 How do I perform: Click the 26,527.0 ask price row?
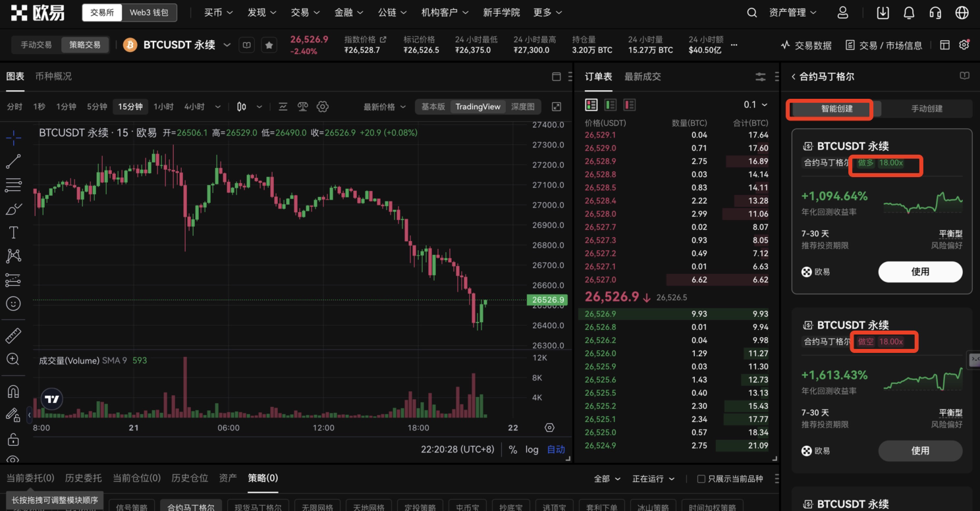[x=600, y=280]
